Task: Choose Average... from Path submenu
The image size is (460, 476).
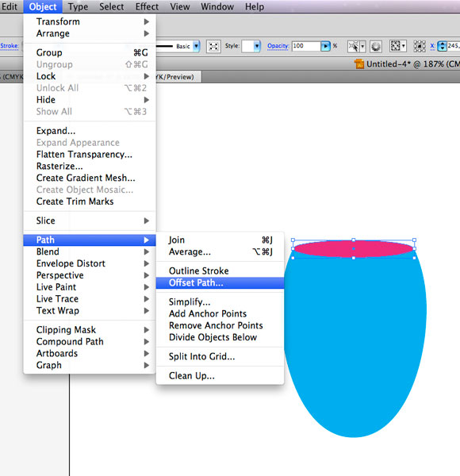Action: click(x=220, y=252)
